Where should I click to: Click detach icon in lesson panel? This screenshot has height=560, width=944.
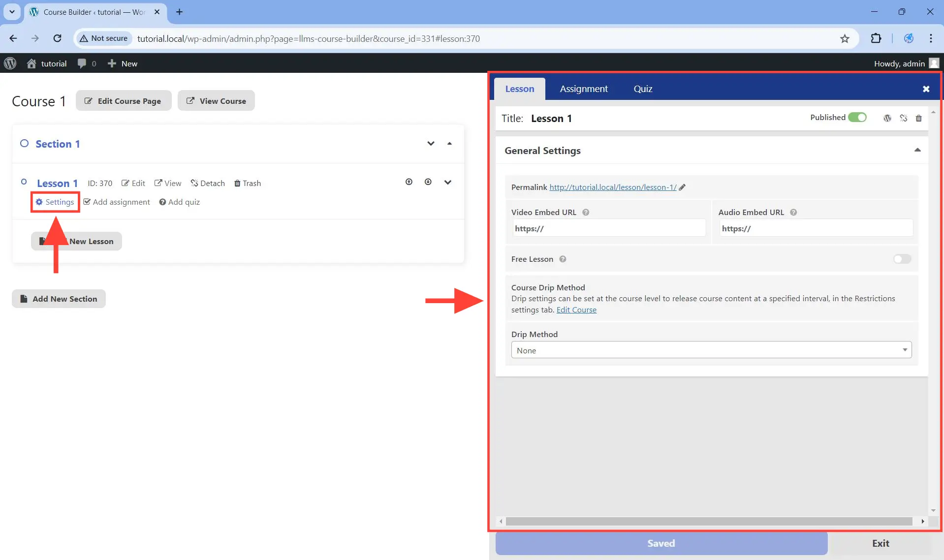904,118
